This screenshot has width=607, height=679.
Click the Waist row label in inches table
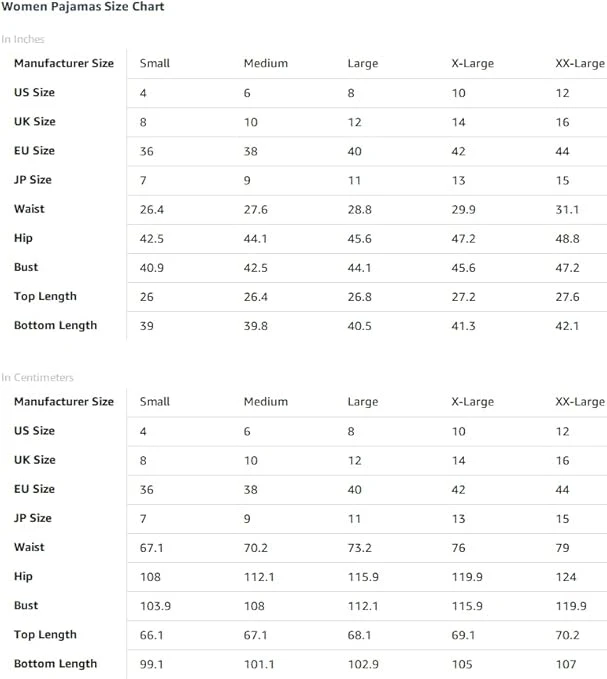coord(29,209)
